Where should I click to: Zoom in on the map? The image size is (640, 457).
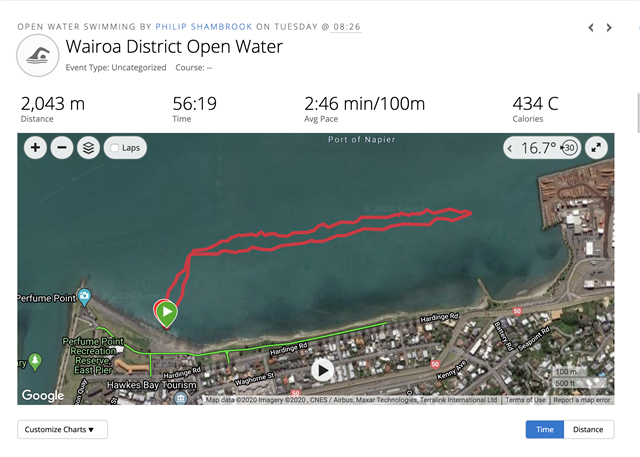click(35, 148)
